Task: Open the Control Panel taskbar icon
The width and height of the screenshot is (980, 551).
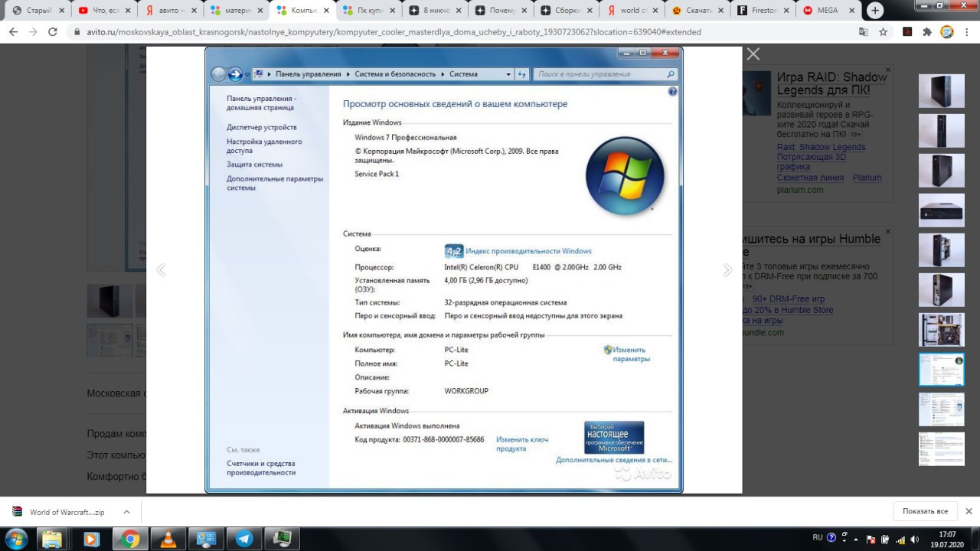Action: (x=206, y=539)
